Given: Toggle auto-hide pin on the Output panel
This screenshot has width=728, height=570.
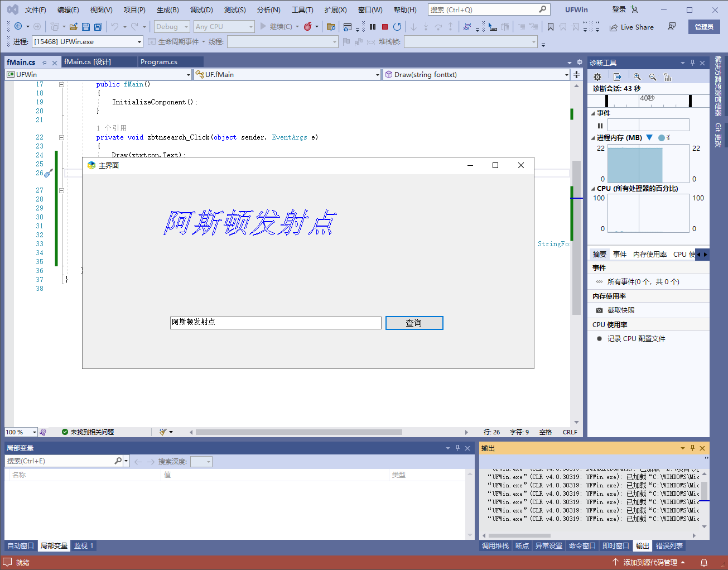Looking at the screenshot, I should pyautogui.click(x=692, y=448).
